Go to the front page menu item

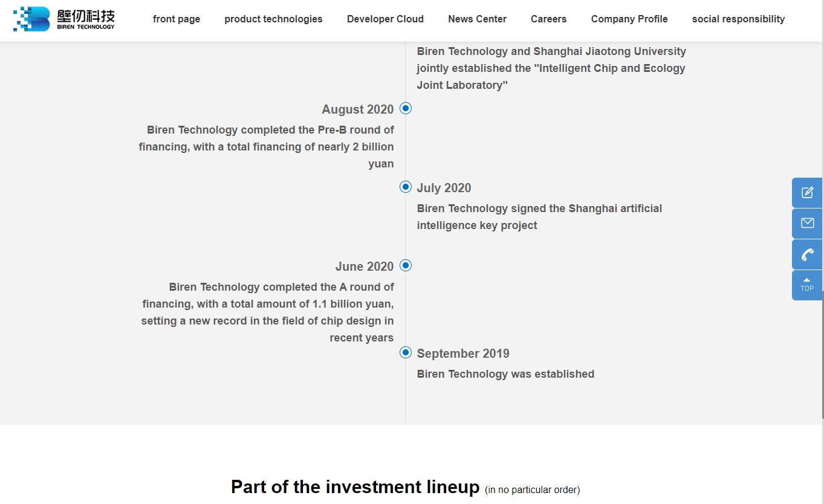[177, 19]
